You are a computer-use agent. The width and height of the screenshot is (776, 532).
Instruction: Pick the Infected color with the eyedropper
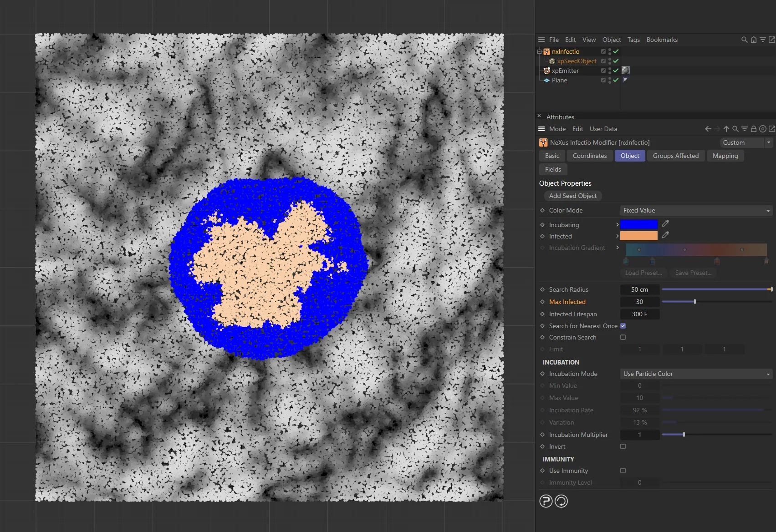click(x=665, y=235)
